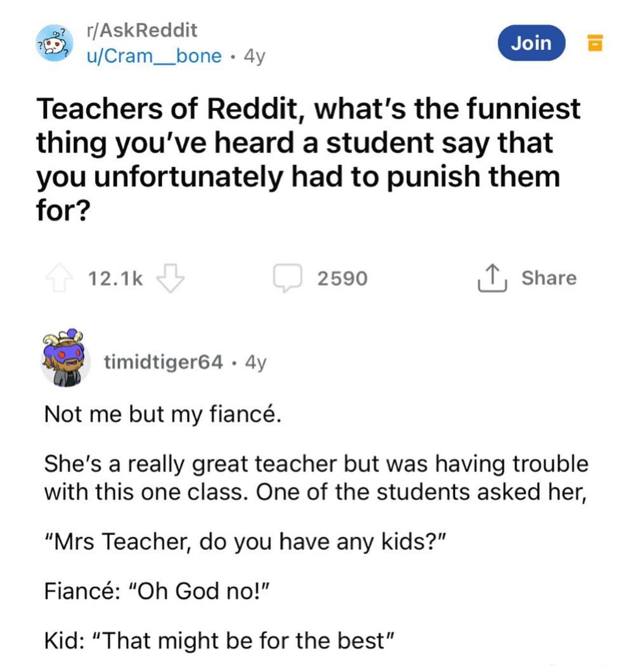Click "That might be for the best" line

pos(220,641)
